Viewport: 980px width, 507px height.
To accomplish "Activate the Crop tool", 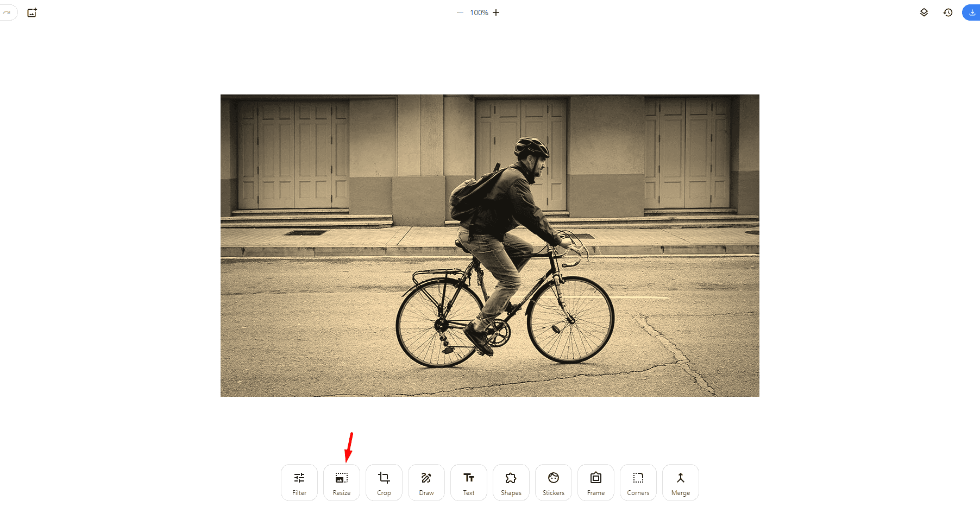I will 384,483.
